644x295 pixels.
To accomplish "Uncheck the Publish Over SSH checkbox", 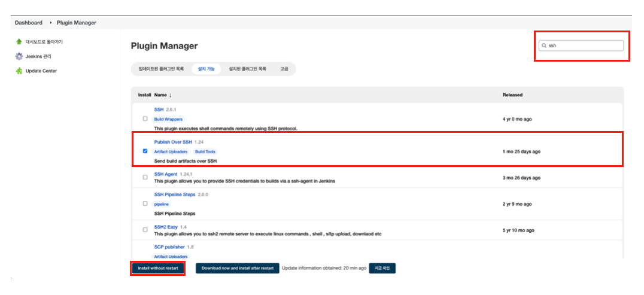I will (x=145, y=151).
